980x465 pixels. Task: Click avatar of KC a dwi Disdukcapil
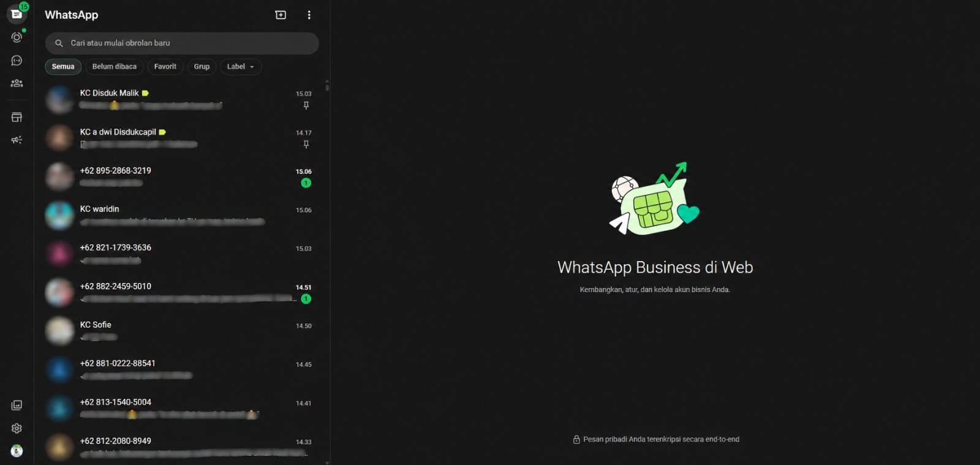coord(59,138)
